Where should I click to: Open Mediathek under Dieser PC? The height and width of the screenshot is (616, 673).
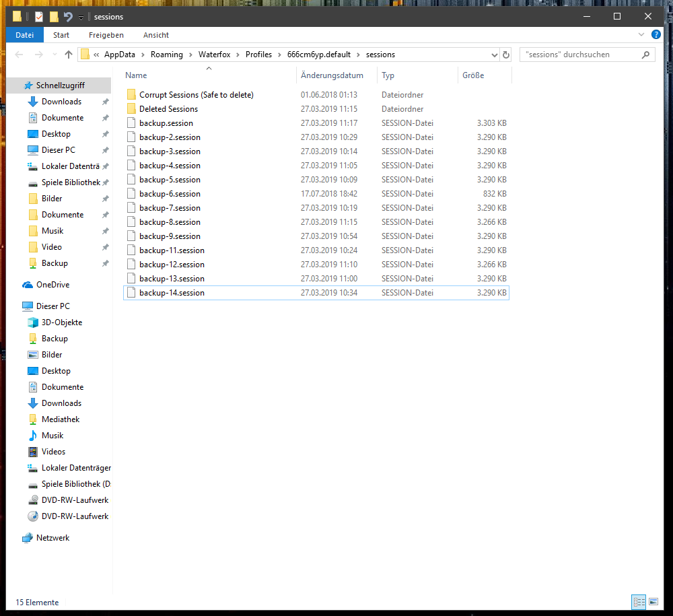pyautogui.click(x=61, y=419)
